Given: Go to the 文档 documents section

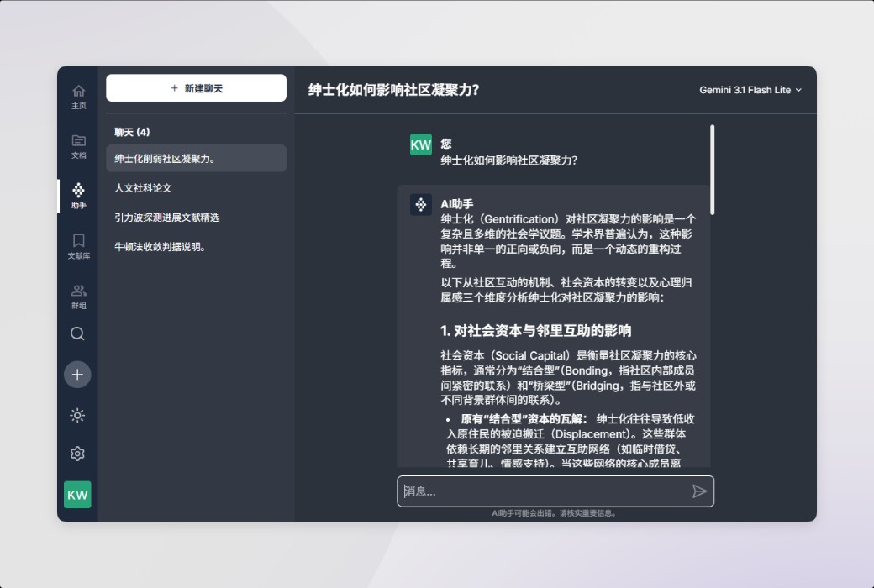Looking at the screenshot, I should point(78,147).
